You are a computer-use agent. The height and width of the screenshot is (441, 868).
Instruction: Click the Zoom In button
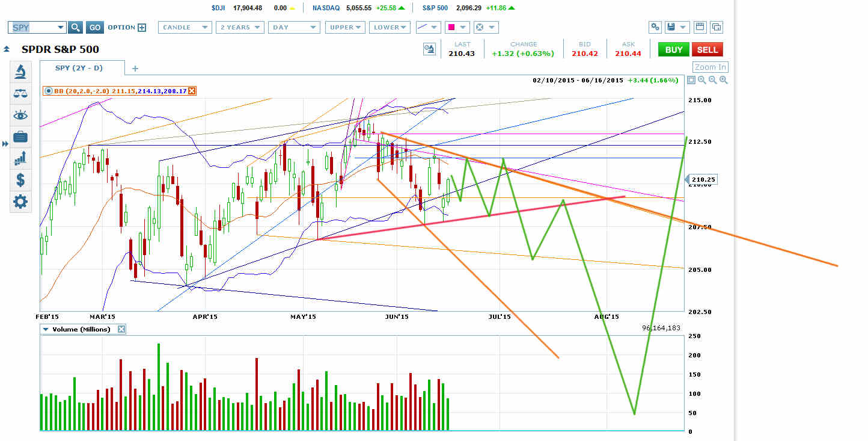[x=710, y=67]
